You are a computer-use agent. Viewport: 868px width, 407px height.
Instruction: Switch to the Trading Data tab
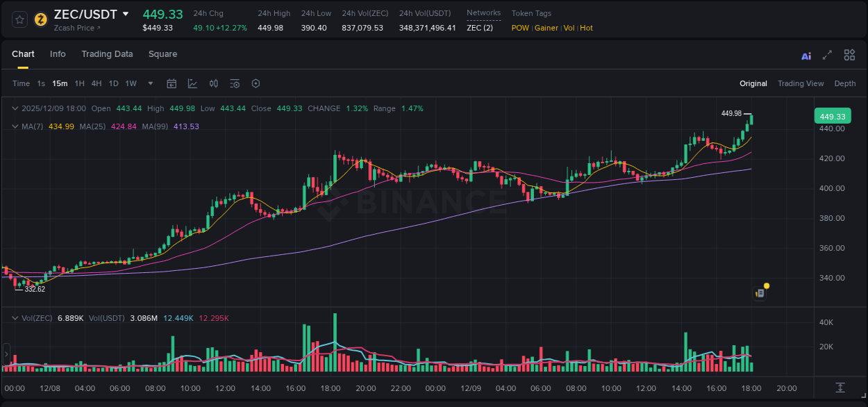point(107,54)
